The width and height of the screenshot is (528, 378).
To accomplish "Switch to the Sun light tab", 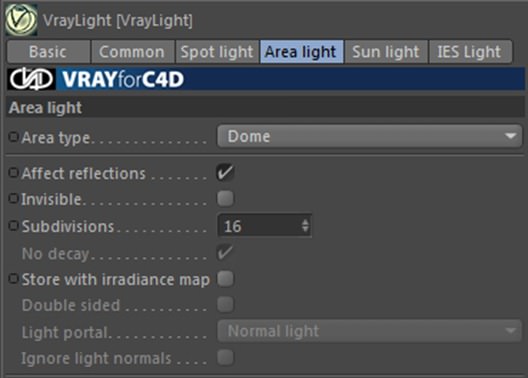I will (x=386, y=52).
